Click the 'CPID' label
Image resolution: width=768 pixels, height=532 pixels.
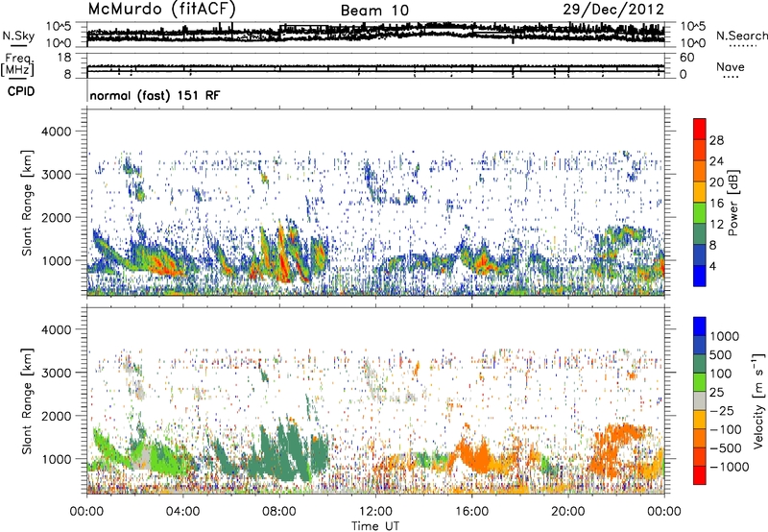21,91
